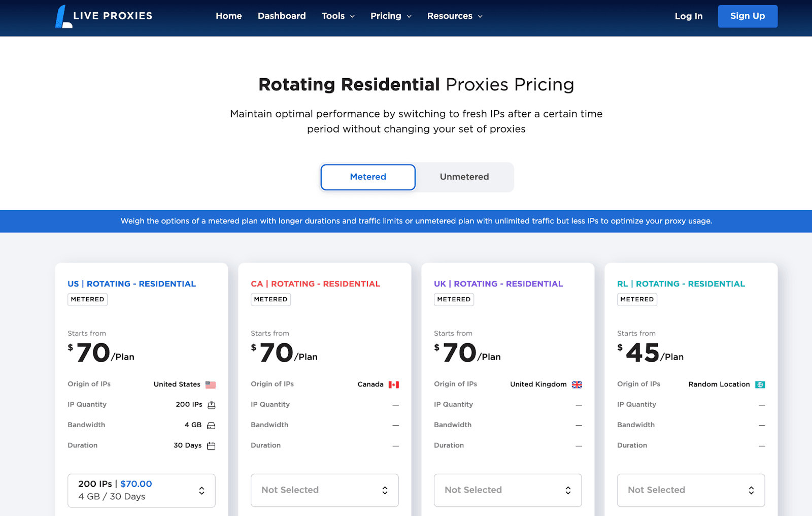Click the US | ROTATING - RESIDENTIAL heading
Image resolution: width=812 pixels, height=516 pixels.
click(132, 284)
